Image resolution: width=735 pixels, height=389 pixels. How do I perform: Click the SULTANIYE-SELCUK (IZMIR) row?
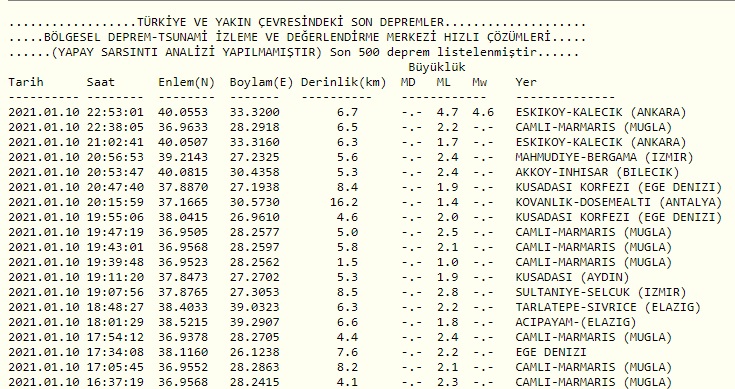347,292
